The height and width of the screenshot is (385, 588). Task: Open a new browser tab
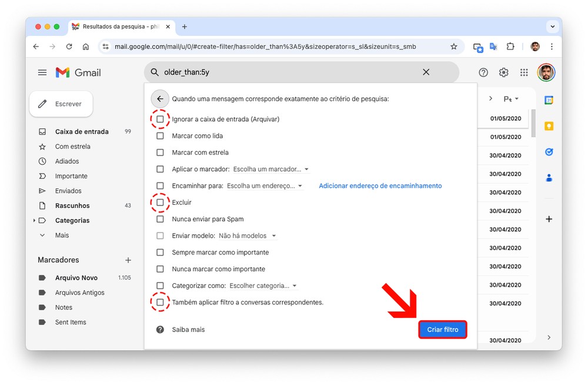pyautogui.click(x=185, y=26)
